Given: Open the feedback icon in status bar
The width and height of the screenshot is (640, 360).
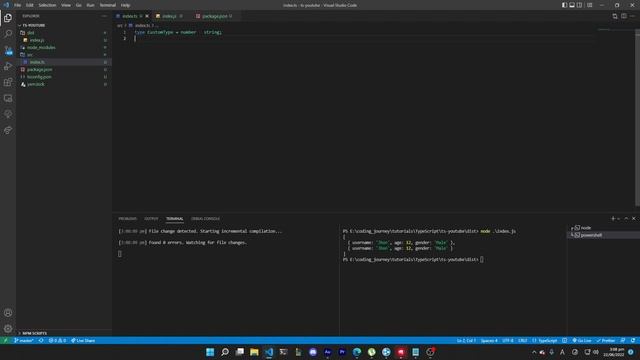Looking at the screenshot, I should click(623, 340).
